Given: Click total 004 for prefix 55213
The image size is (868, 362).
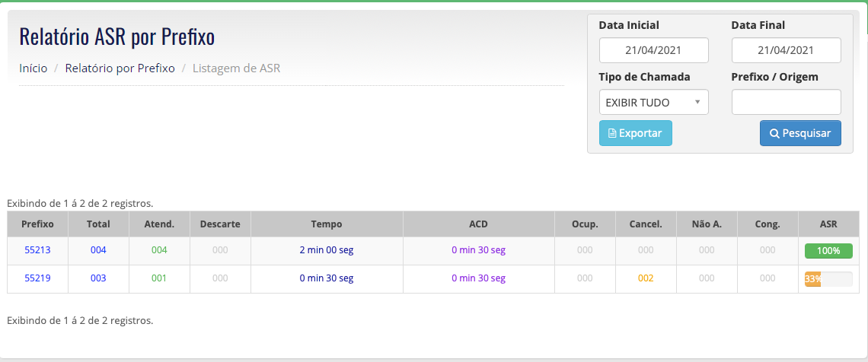Looking at the screenshot, I should point(98,250).
